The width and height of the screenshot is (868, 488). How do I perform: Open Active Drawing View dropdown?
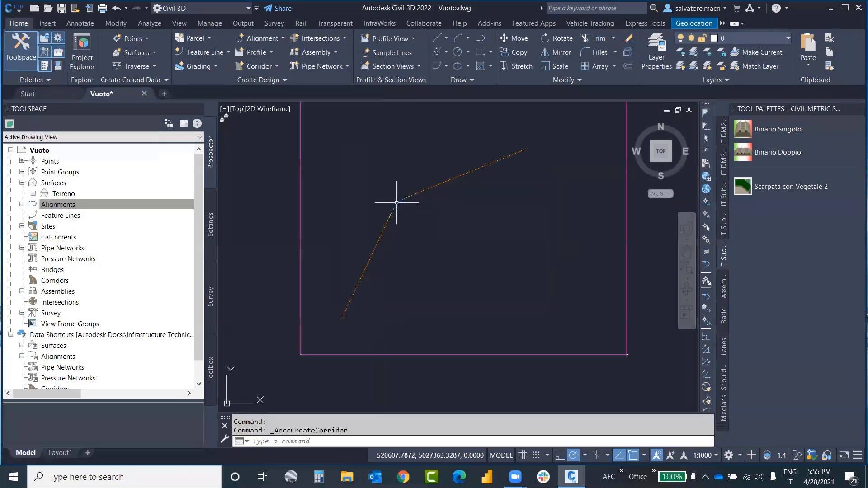[103, 137]
